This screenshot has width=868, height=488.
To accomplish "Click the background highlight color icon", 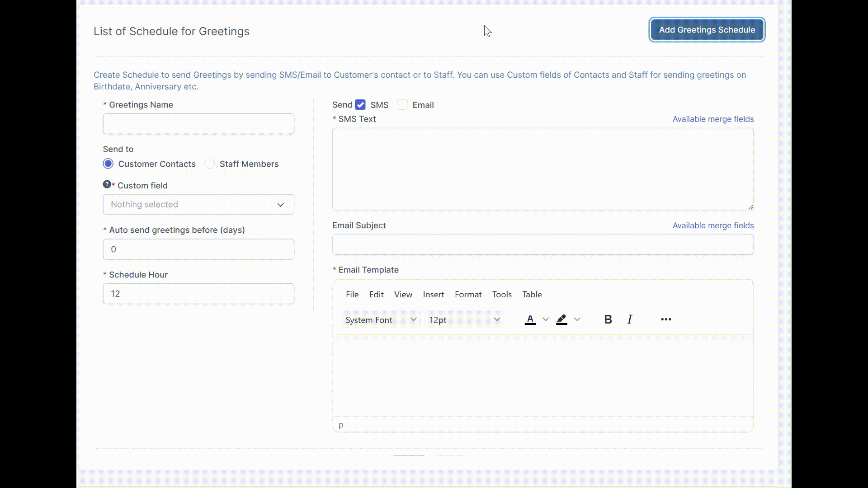I will 561,319.
